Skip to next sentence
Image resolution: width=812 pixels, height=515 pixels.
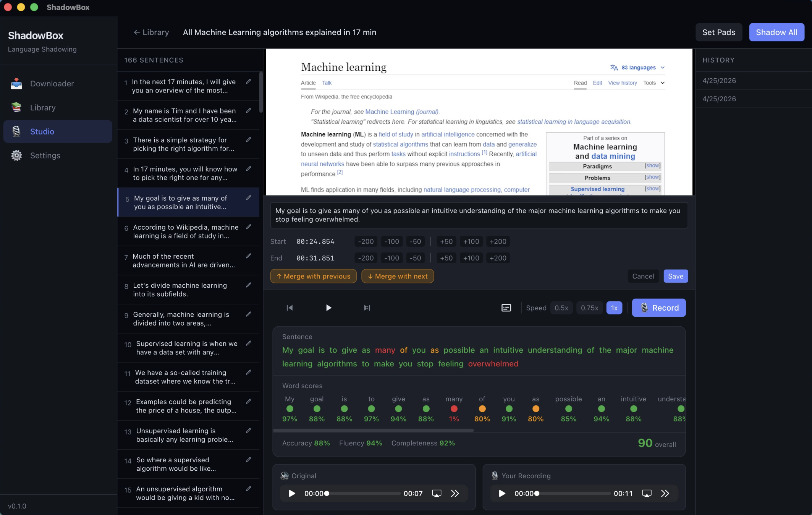(x=367, y=308)
